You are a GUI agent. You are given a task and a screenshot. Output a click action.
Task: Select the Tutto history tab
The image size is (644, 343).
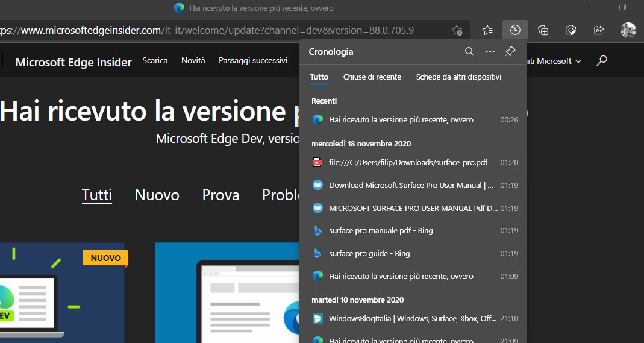[x=319, y=77]
